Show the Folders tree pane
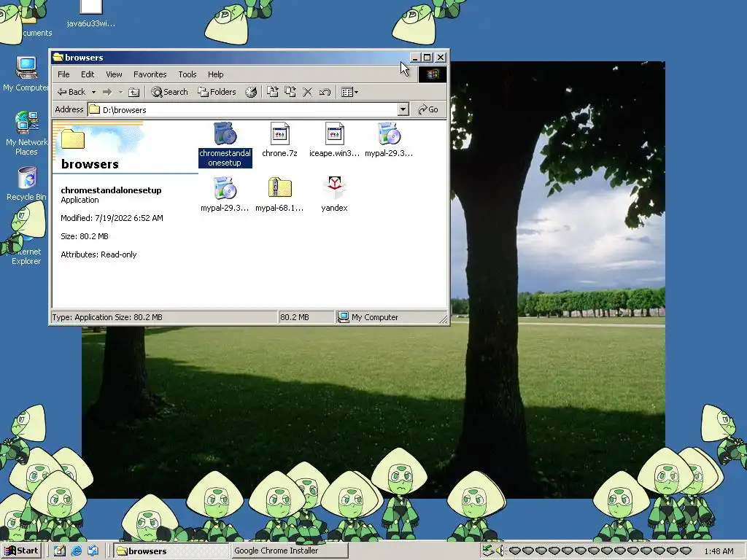Screen dimensions: 747x560 click(217, 92)
